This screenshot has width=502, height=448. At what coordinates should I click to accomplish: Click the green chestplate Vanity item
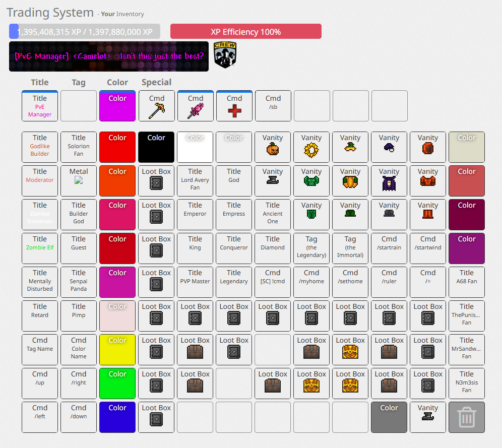311,181
